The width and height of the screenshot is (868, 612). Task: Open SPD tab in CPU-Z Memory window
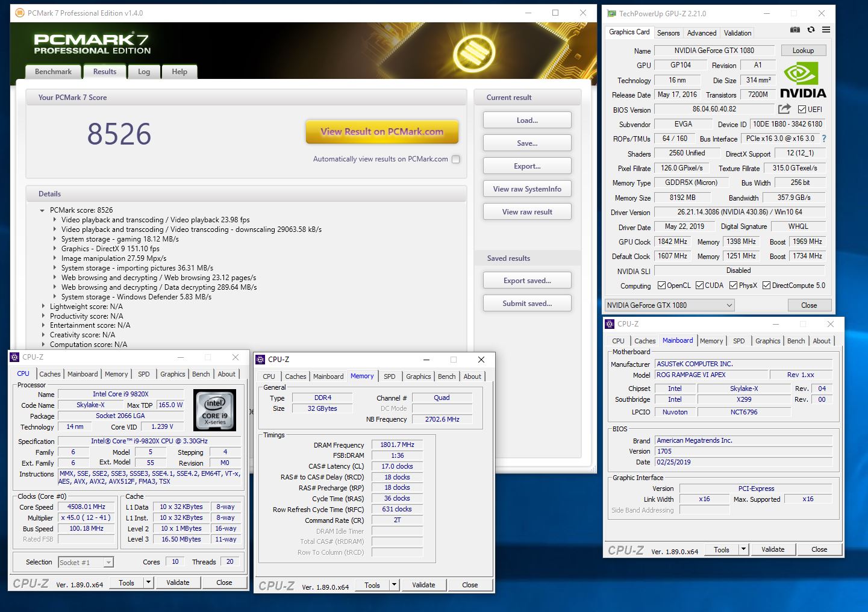[x=390, y=376]
